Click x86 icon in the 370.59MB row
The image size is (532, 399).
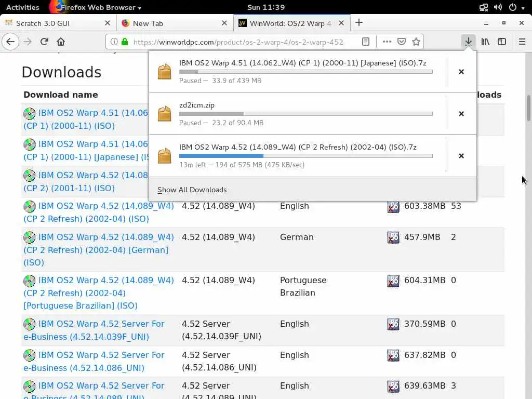tap(393, 324)
